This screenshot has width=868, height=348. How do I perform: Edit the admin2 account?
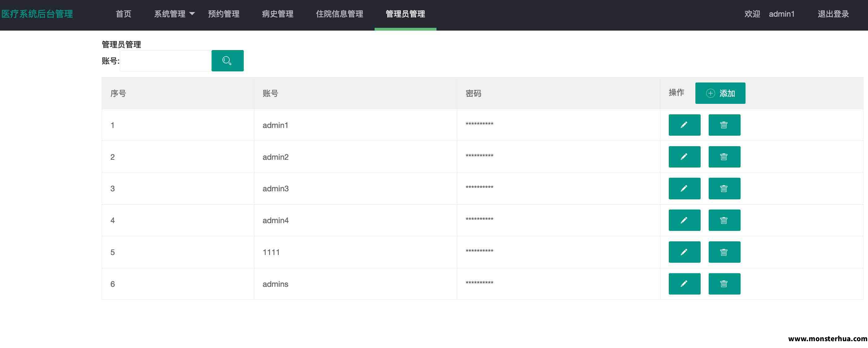tap(684, 157)
